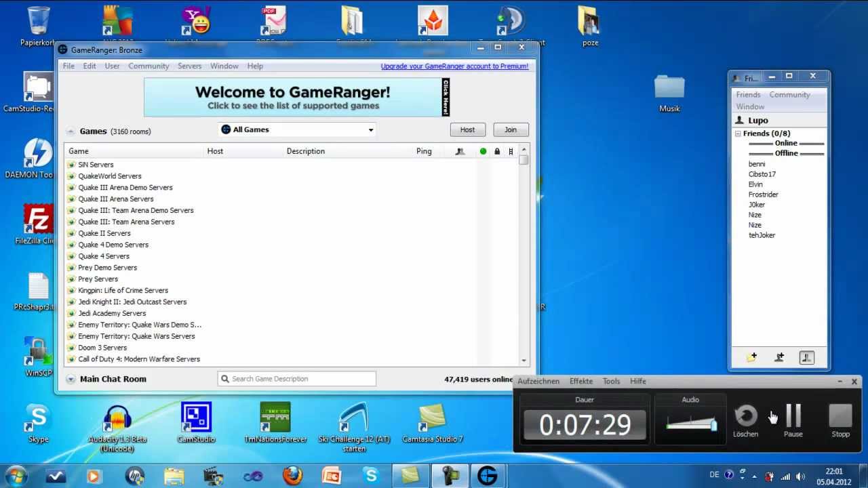The height and width of the screenshot is (488, 868).
Task: Open the Community menu in GameRanger window
Action: pos(149,66)
